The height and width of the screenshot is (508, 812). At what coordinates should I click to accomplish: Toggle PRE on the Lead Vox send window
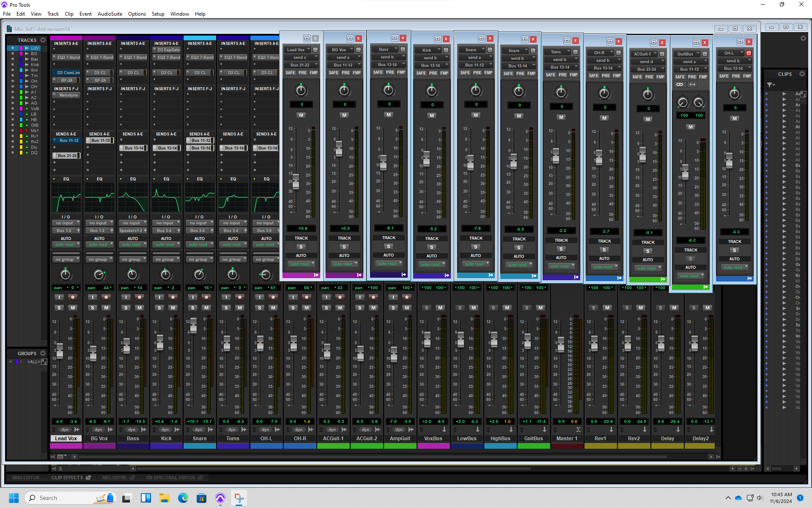click(302, 73)
